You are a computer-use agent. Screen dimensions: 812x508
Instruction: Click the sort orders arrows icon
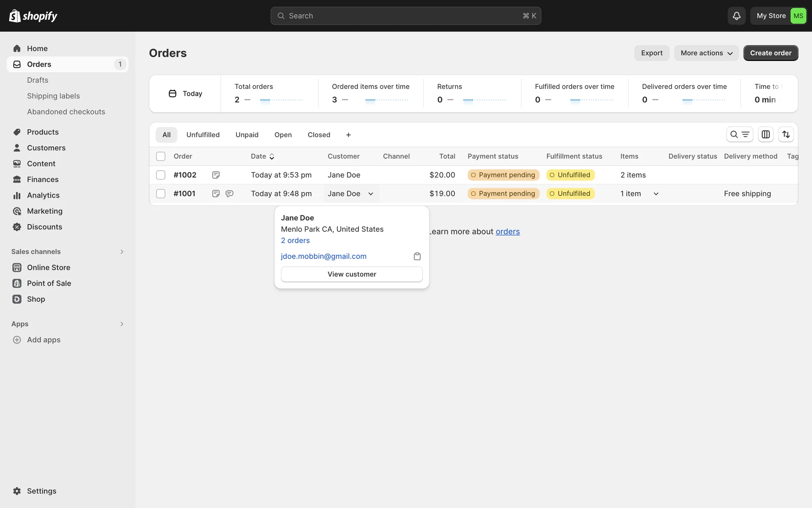coord(786,134)
